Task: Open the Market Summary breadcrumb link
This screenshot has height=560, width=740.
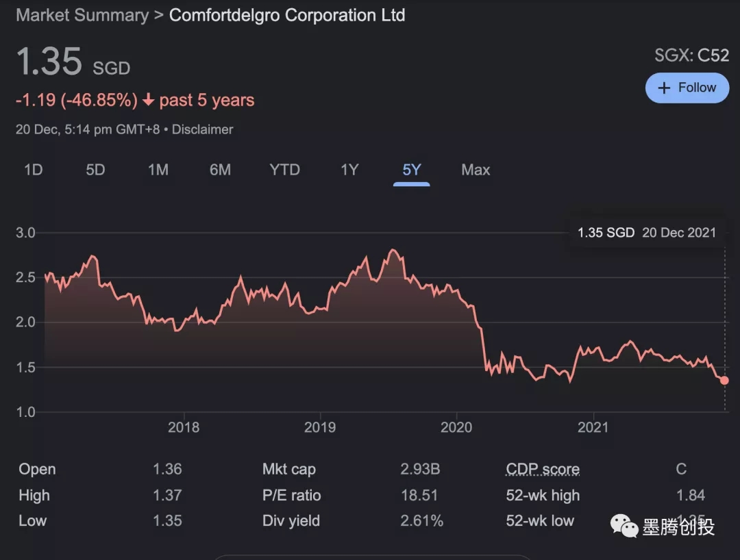Action: click(82, 15)
